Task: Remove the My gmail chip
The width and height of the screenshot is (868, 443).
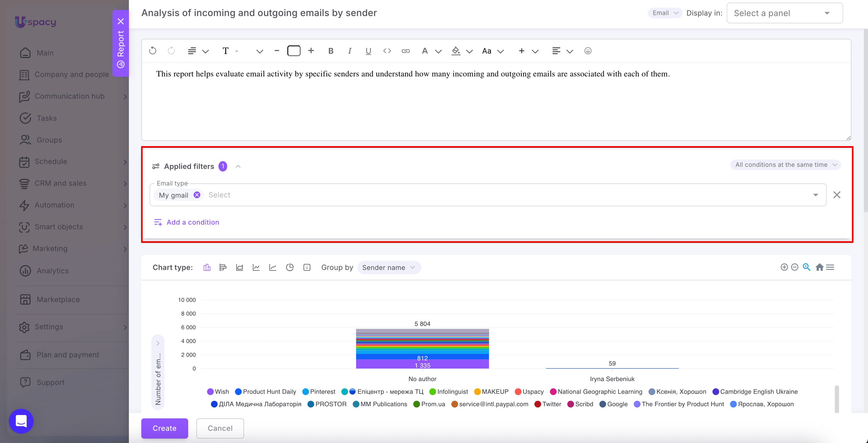Action: pos(197,195)
